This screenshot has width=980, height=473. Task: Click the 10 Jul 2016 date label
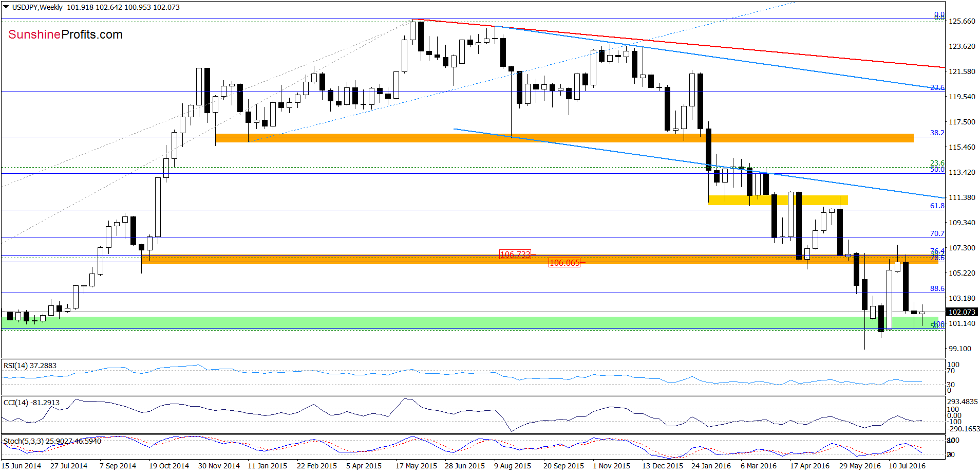(x=907, y=466)
